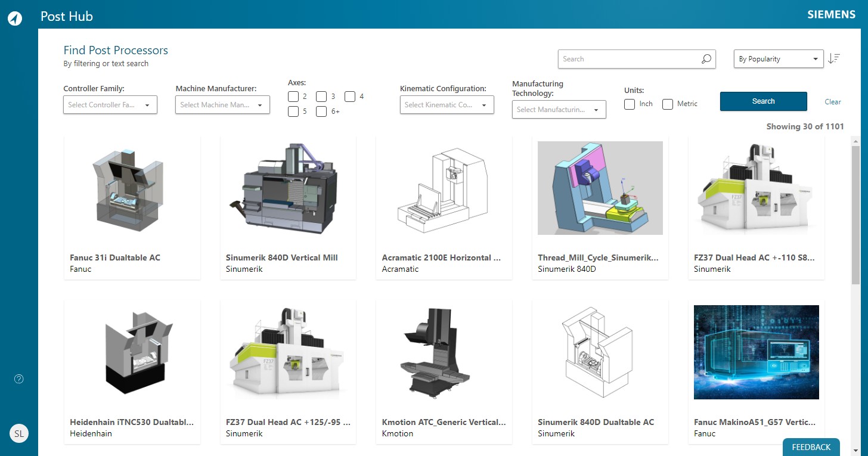Open the Sinumerik 840D Vertical Mill thumbnail
Viewport: 868px width, 456px height.
[288, 188]
